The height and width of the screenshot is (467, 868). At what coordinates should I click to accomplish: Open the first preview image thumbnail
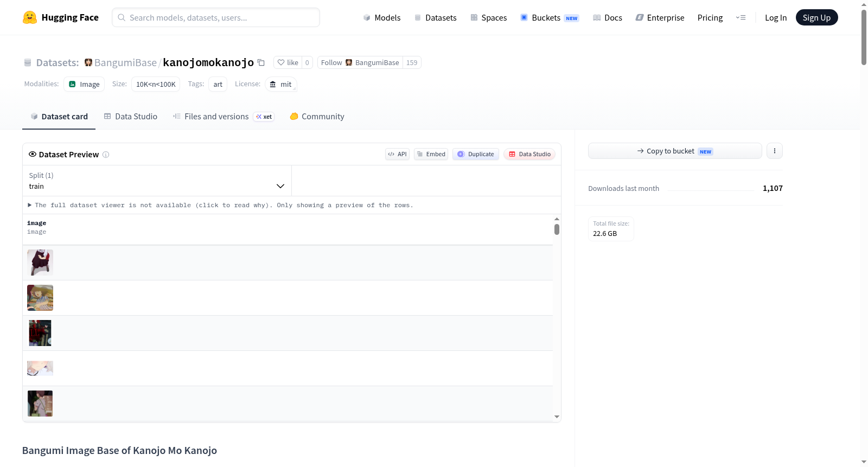[40, 263]
